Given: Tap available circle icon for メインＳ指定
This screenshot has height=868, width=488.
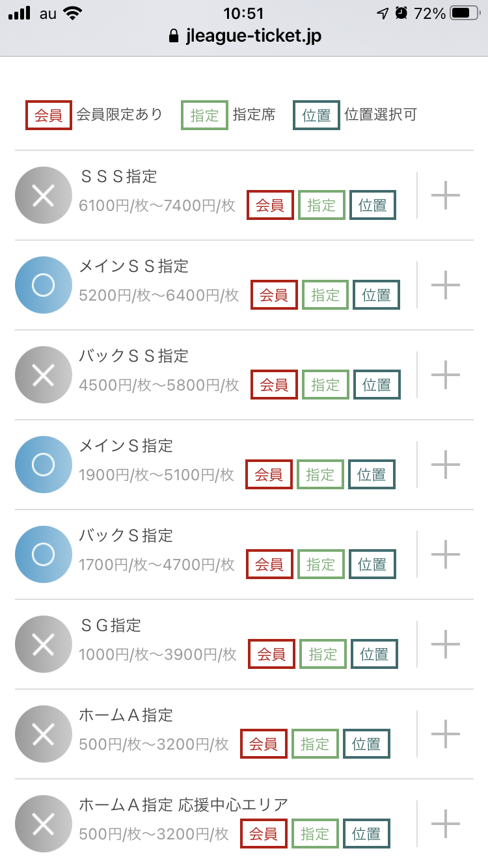Looking at the screenshot, I should pos(43,465).
